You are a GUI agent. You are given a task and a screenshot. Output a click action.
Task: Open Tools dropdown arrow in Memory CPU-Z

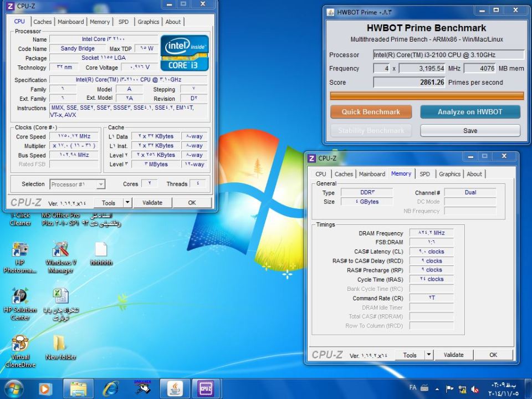coord(429,355)
